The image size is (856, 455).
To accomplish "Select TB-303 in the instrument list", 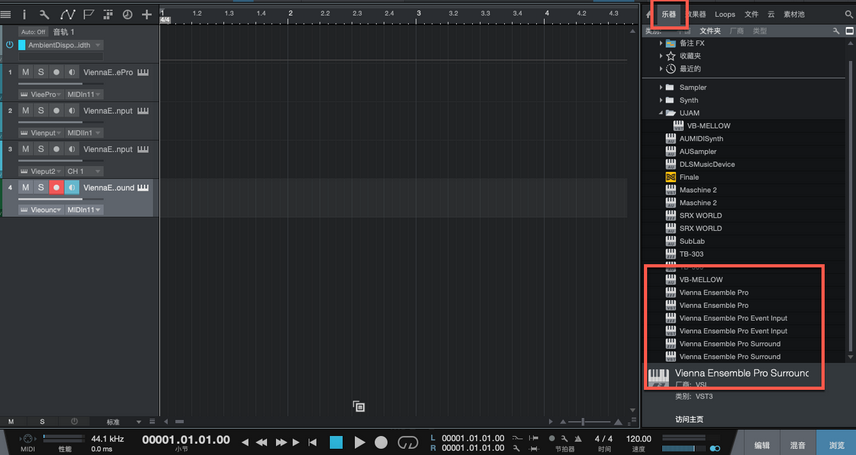I will tap(691, 254).
